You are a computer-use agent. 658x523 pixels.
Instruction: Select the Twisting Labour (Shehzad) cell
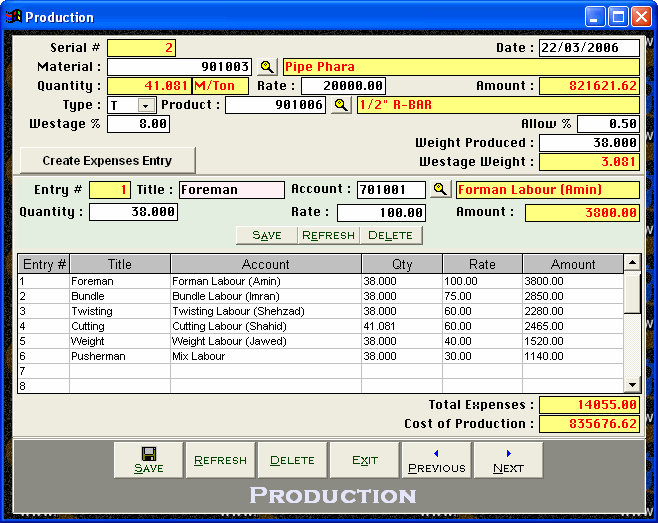pos(266,311)
